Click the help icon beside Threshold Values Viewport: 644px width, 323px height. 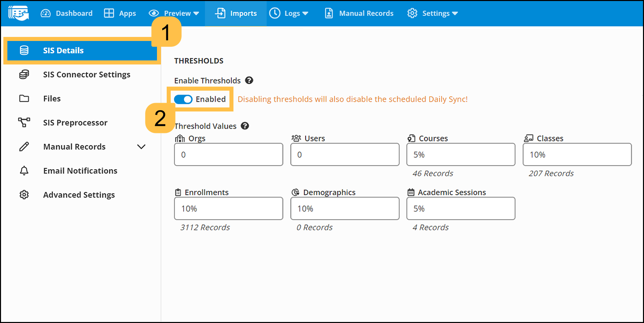click(x=245, y=126)
